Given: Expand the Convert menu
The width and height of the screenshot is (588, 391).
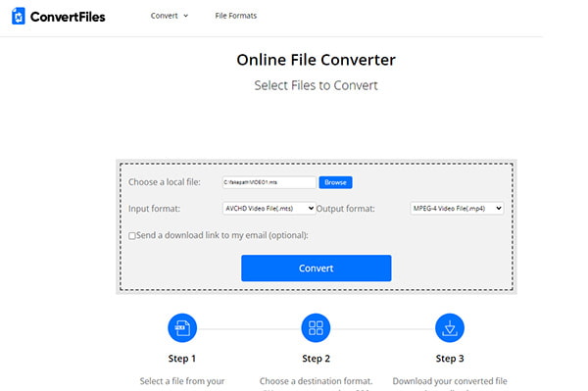Looking at the screenshot, I should point(170,16).
